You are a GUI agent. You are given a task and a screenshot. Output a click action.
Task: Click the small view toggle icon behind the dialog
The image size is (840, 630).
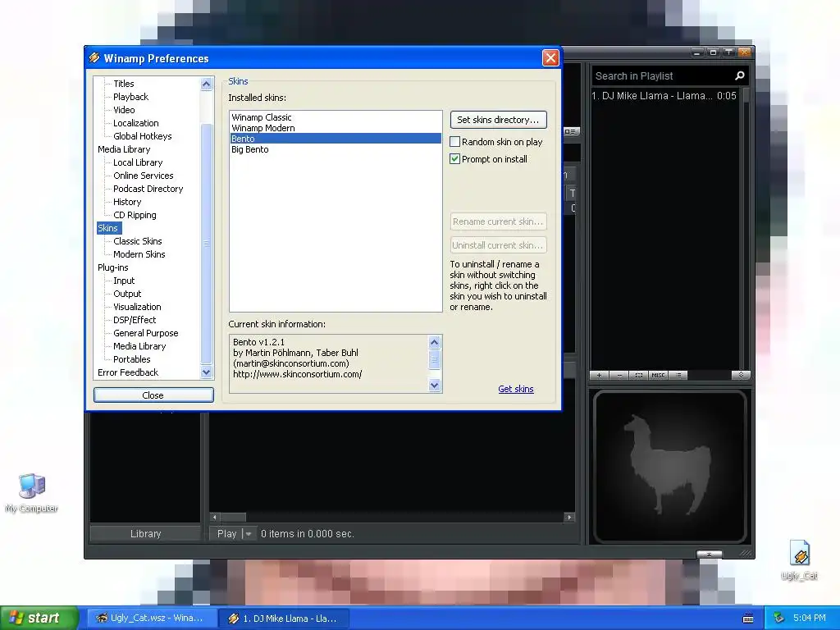(571, 131)
